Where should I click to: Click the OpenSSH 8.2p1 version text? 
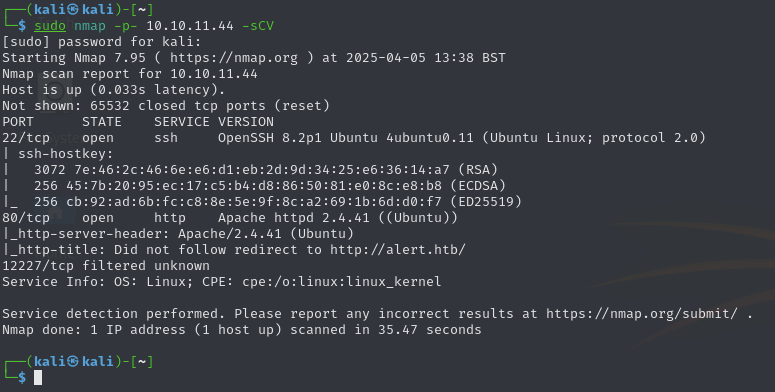point(270,138)
